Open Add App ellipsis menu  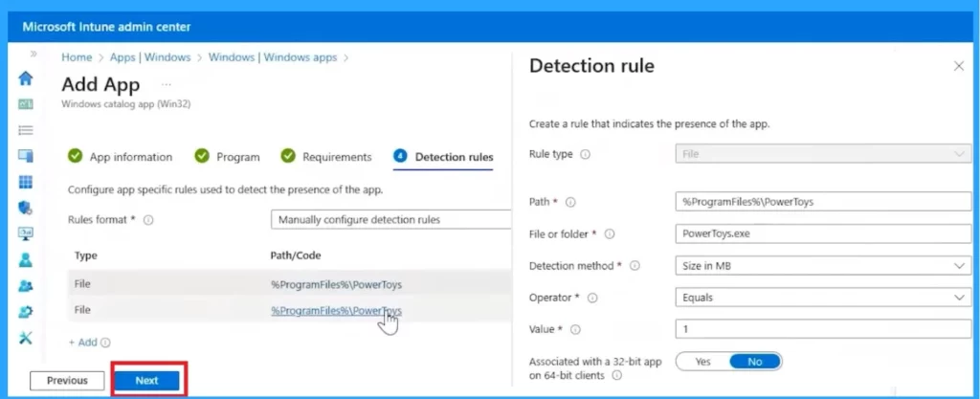[x=167, y=84]
